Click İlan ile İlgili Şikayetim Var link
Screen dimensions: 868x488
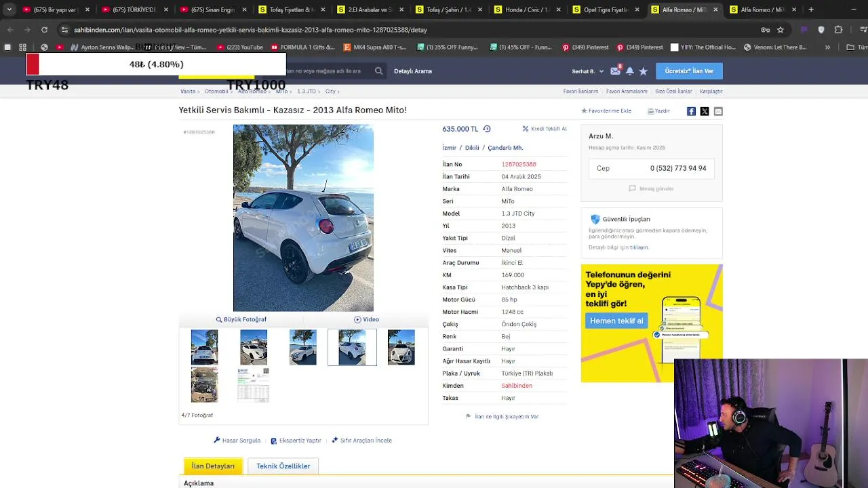502,417
